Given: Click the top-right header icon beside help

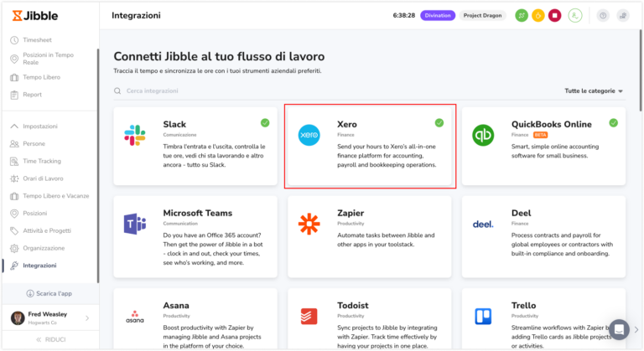Looking at the screenshot, I should (623, 16).
